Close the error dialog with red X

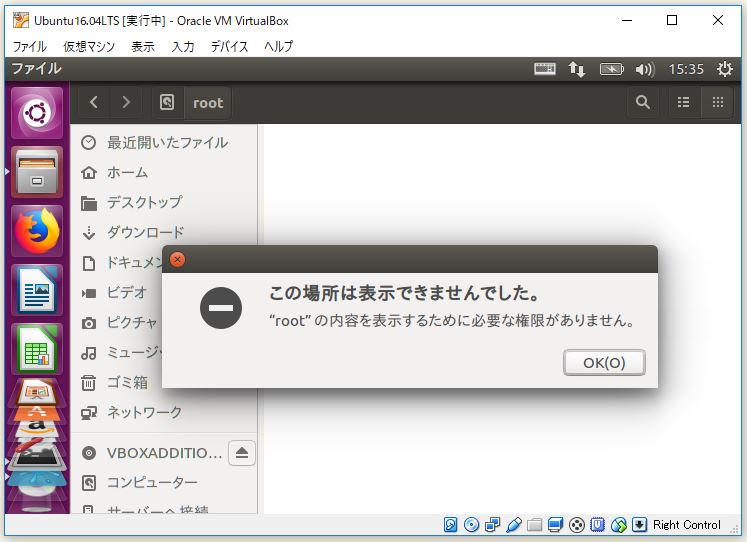point(177,260)
